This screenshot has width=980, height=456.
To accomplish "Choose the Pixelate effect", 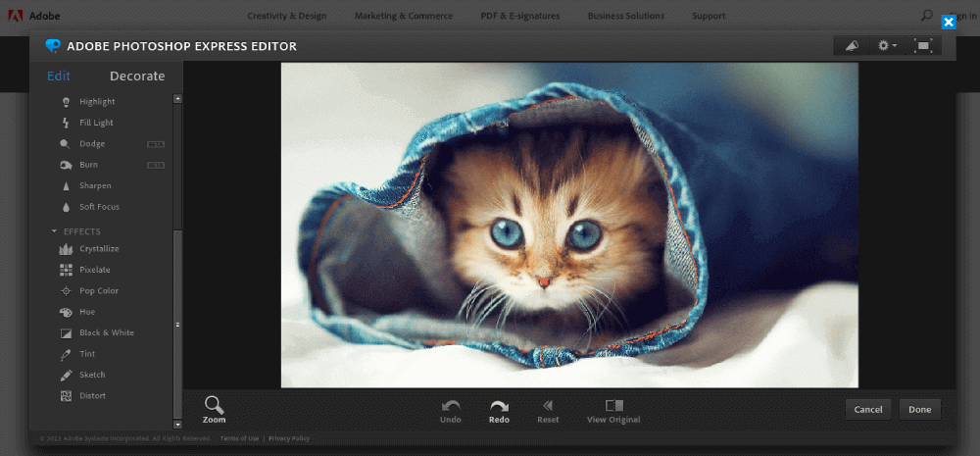I will [x=94, y=270].
